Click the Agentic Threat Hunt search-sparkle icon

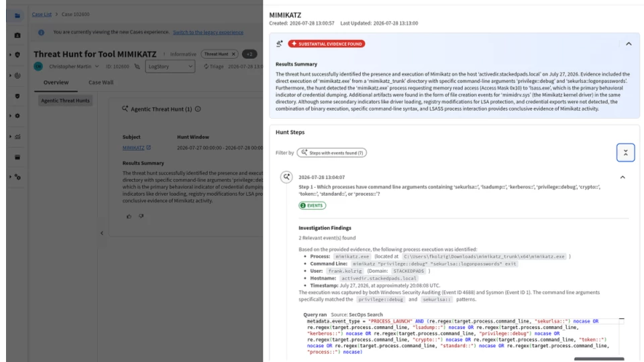point(125,109)
